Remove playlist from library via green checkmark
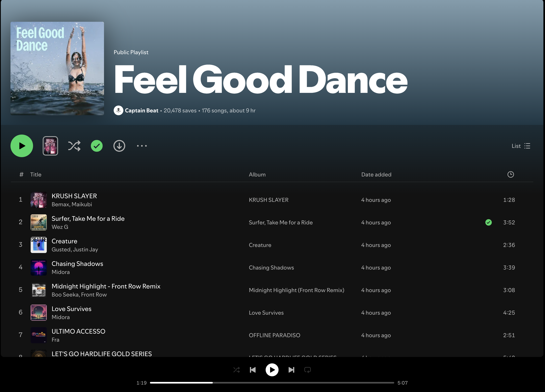The image size is (545, 392). tap(97, 146)
